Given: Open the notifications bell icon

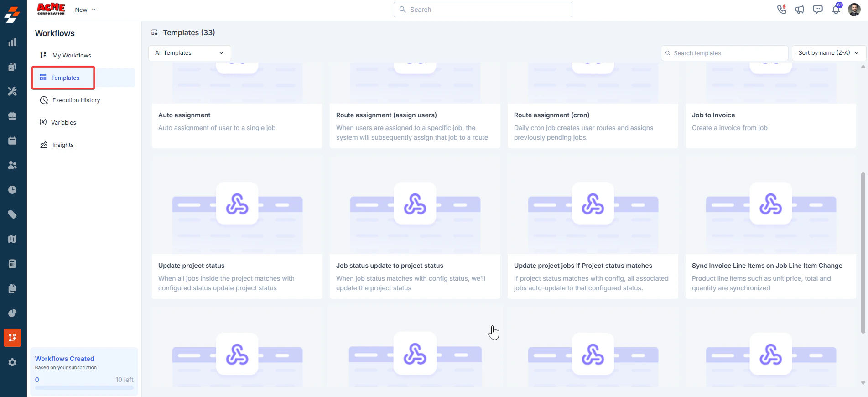Looking at the screenshot, I should click(x=837, y=9).
